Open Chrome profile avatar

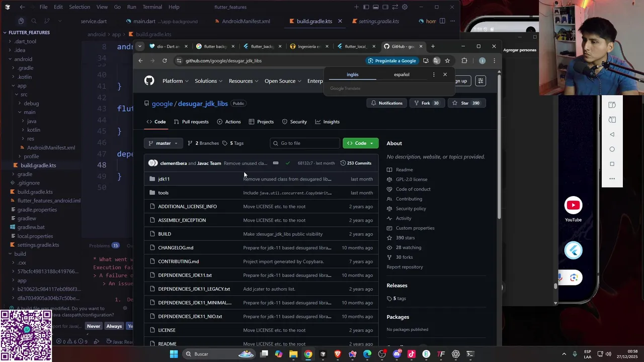click(482, 61)
